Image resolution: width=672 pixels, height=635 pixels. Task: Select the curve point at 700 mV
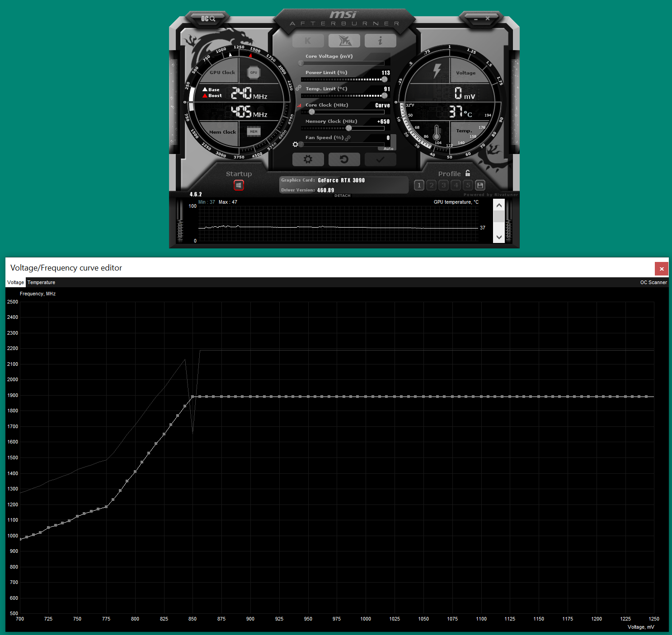(x=20, y=539)
